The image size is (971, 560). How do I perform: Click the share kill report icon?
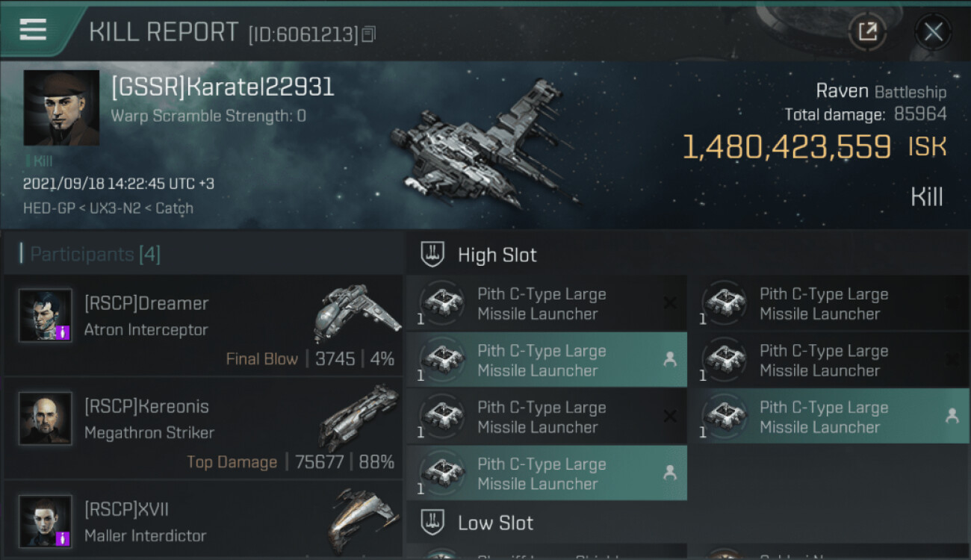tap(867, 31)
